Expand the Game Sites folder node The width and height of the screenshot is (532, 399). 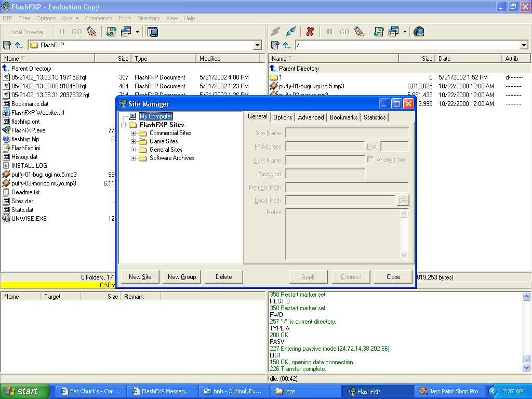(133, 141)
